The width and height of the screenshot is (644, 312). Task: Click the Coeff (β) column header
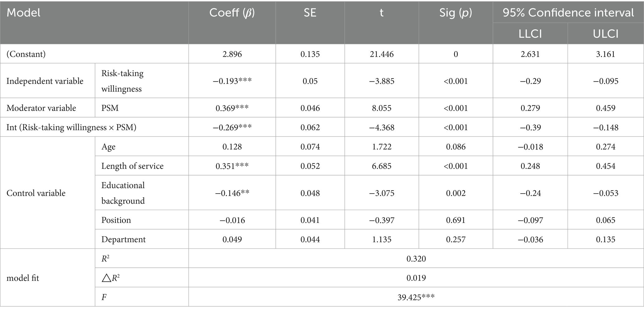(232, 13)
